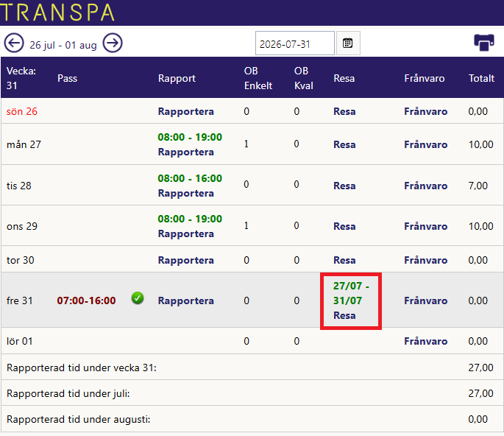The width and height of the screenshot is (504, 436).
Task: Edit the date field 2026-07-31
Action: tap(295, 43)
